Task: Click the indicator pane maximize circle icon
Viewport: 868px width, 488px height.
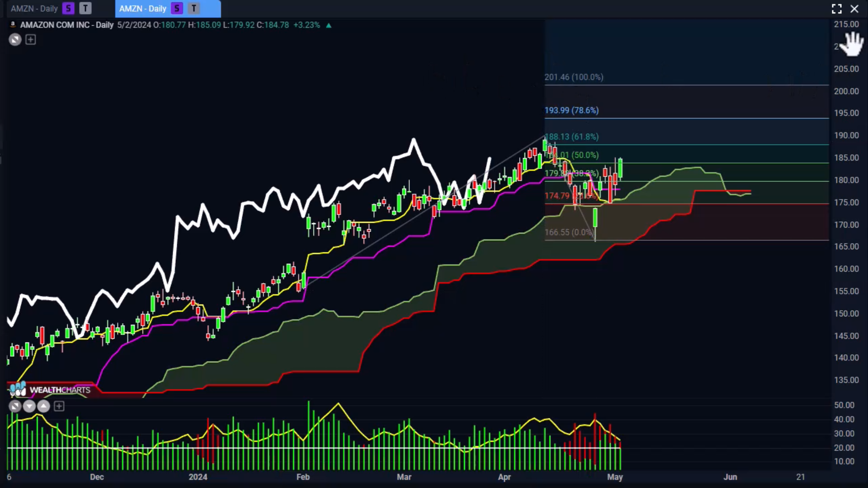Action: (15, 406)
